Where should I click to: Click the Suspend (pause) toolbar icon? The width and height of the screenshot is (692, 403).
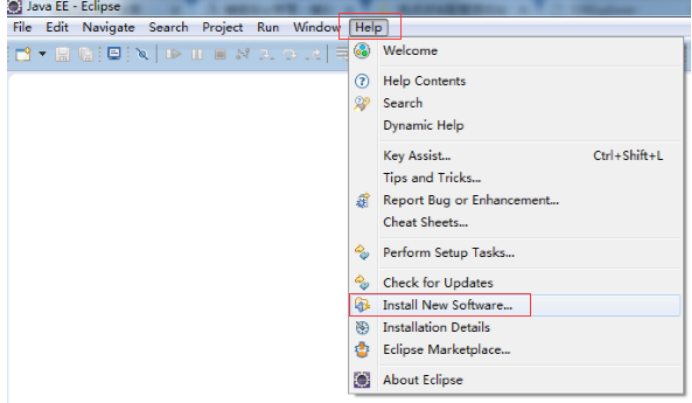(x=197, y=54)
